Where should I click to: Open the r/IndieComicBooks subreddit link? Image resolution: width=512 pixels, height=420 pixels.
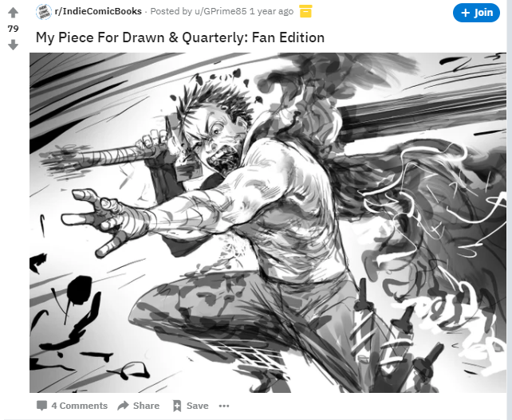click(x=98, y=11)
